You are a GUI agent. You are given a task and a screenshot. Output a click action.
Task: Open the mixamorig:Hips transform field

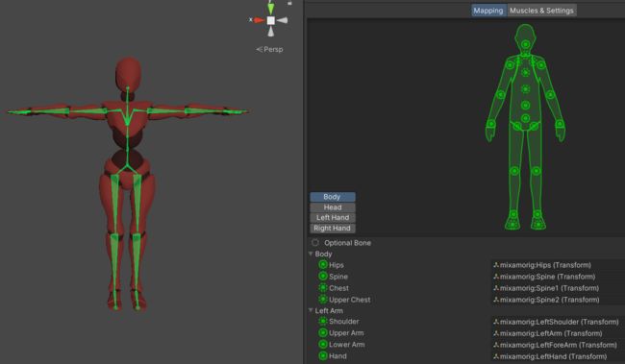pyautogui.click(x=558, y=265)
